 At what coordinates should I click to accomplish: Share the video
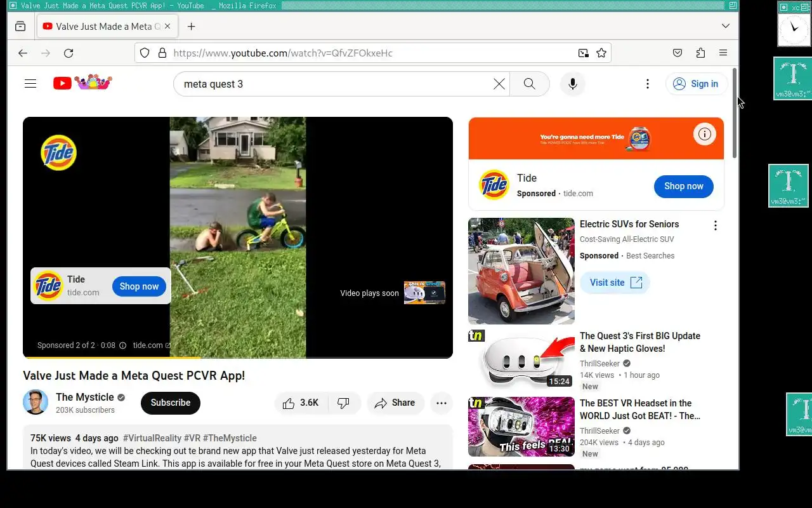click(395, 403)
